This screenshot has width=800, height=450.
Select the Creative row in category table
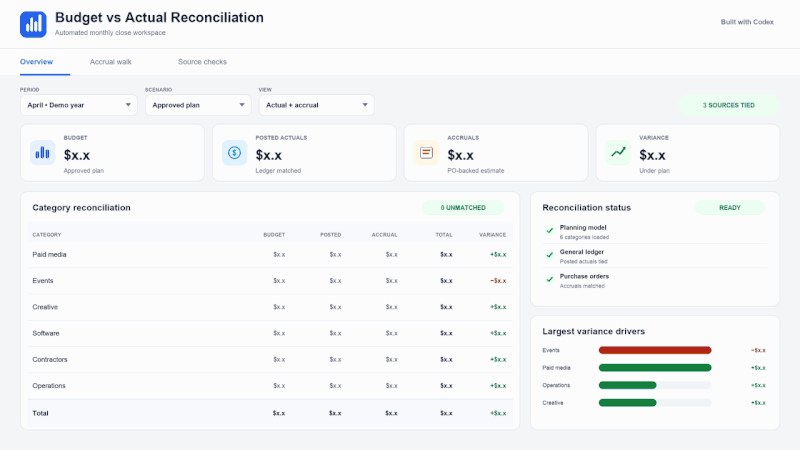click(270, 307)
